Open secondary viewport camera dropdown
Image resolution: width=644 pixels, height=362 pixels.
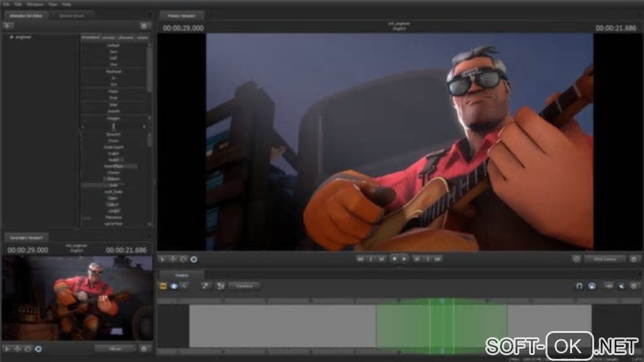[116, 349]
